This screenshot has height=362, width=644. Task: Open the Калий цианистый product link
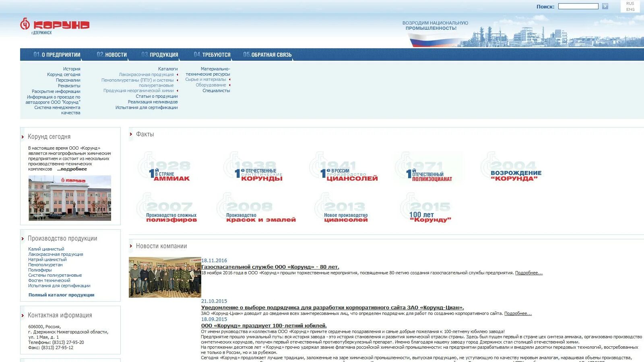click(x=46, y=249)
